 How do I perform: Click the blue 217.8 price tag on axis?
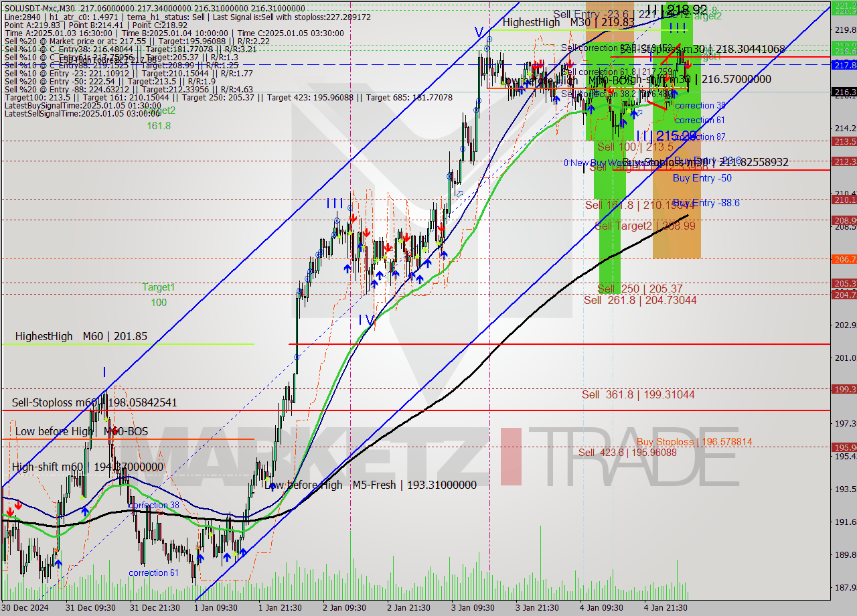(844, 65)
